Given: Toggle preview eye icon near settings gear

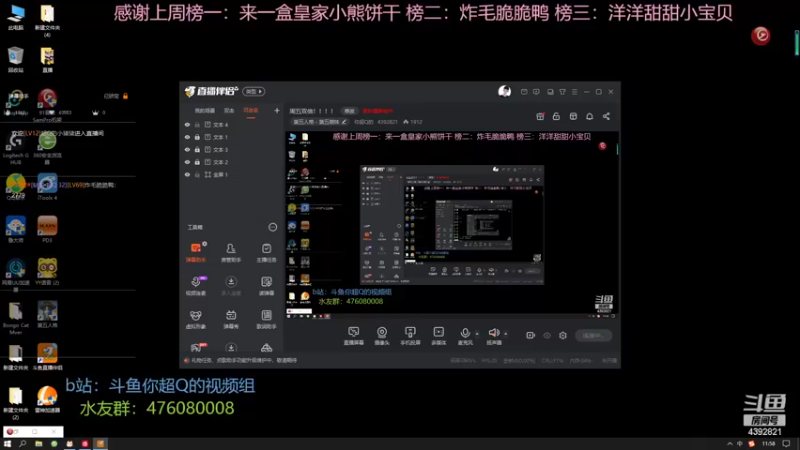Looking at the screenshot, I should [547, 335].
